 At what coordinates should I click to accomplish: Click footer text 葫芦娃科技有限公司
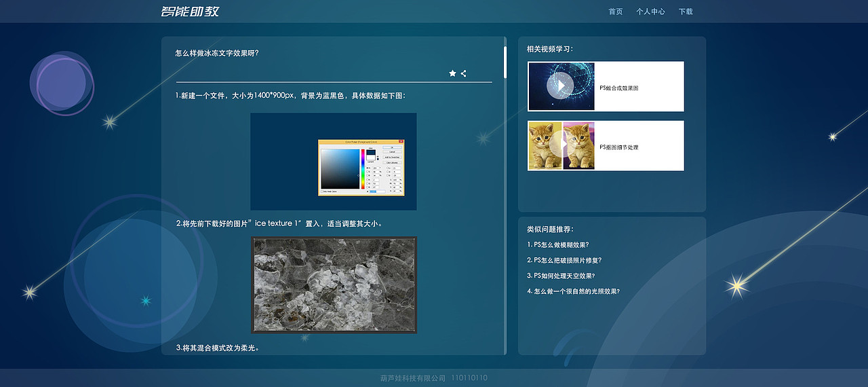(412, 377)
